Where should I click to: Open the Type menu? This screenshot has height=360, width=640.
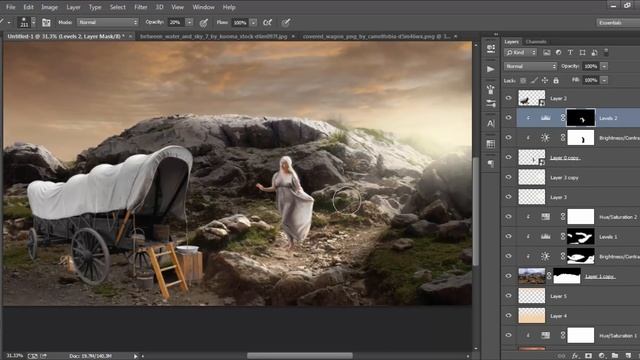(x=95, y=7)
